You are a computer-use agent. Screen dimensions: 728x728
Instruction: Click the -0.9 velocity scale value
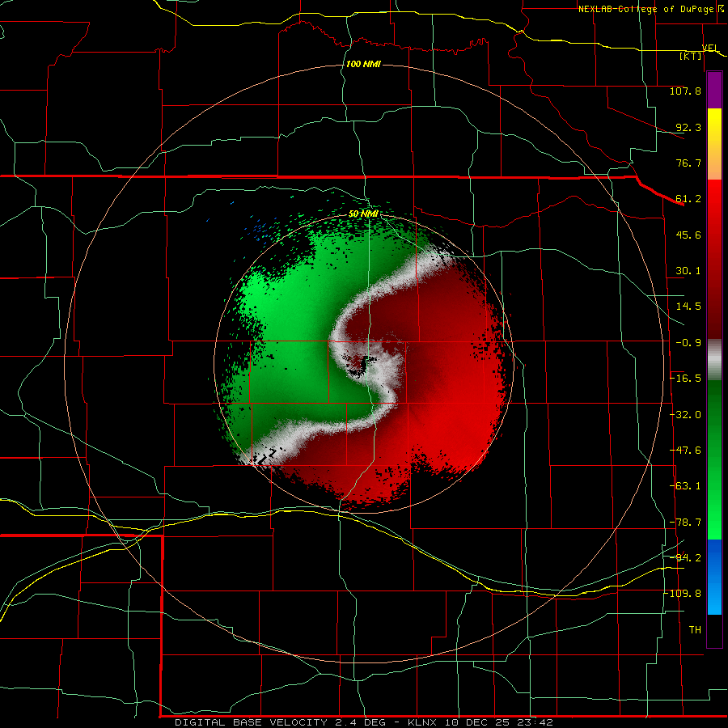(x=688, y=343)
